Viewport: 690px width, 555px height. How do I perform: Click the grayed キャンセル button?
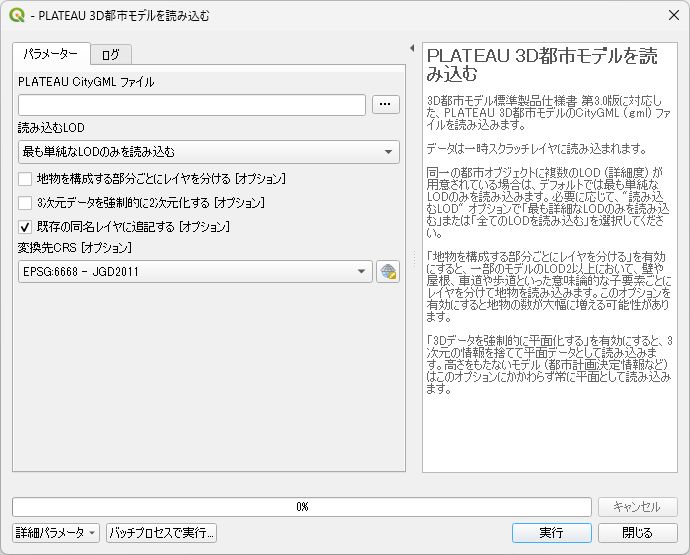pyautogui.click(x=638, y=507)
